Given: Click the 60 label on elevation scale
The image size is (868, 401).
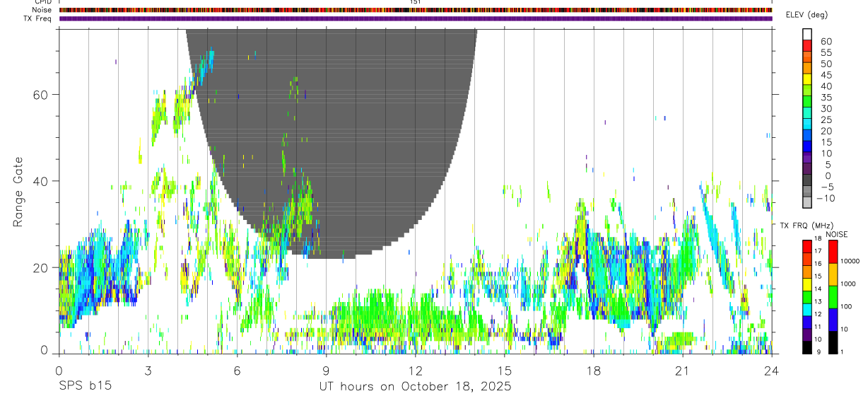Looking at the screenshot, I should click(826, 41).
